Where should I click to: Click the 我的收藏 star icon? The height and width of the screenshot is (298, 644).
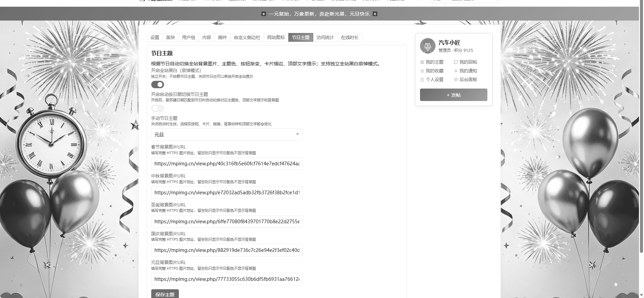(x=422, y=71)
